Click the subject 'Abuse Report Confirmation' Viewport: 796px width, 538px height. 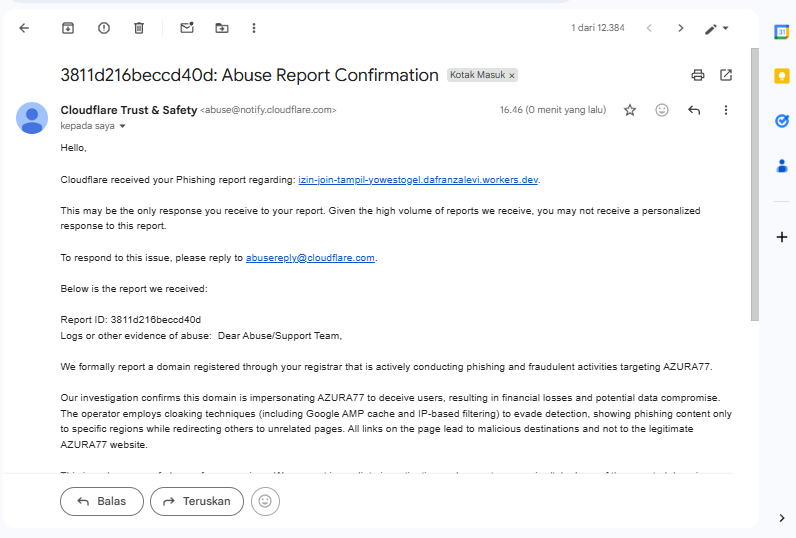coord(330,75)
